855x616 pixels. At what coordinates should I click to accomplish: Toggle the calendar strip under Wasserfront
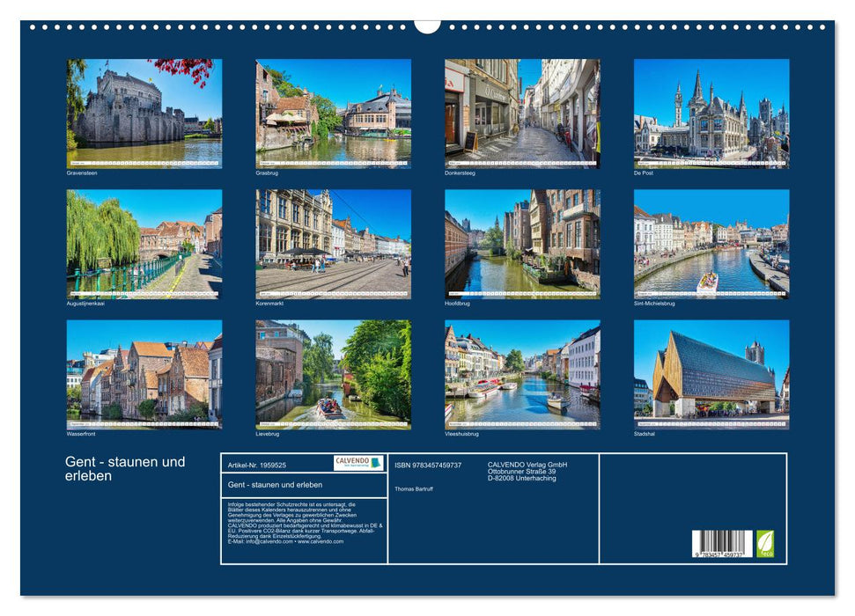(142, 422)
